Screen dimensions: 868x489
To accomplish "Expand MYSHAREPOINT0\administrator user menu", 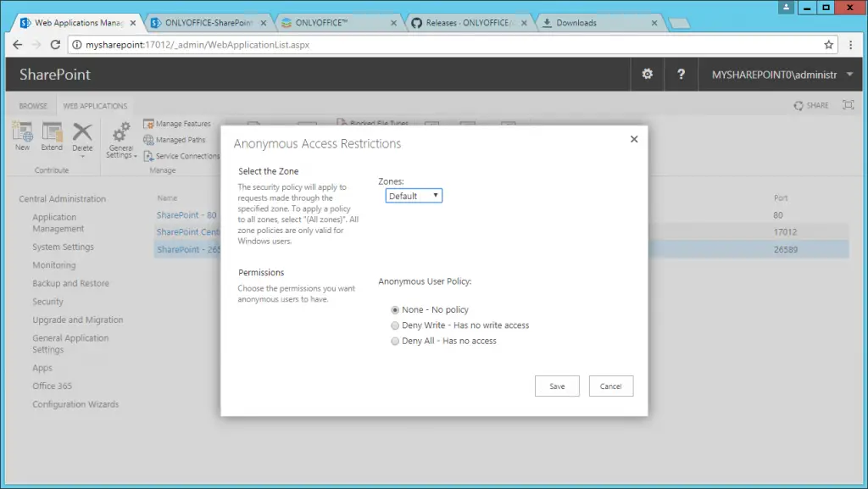I will (849, 74).
